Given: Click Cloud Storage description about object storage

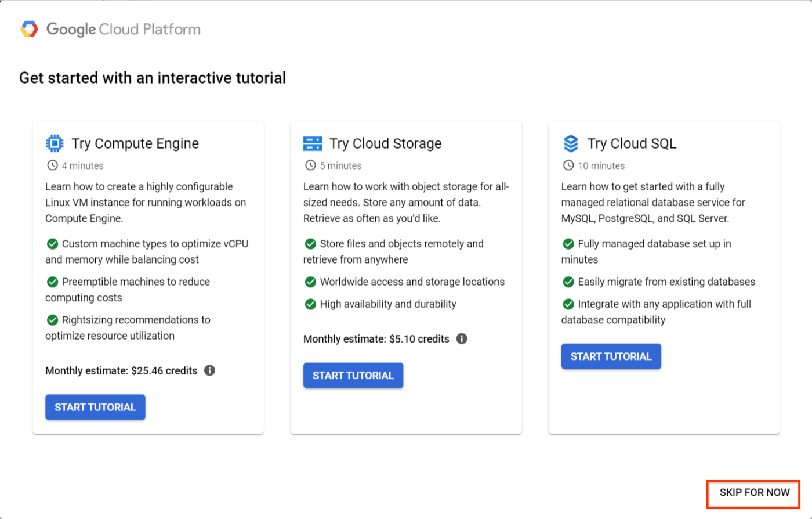Looking at the screenshot, I should click(406, 203).
